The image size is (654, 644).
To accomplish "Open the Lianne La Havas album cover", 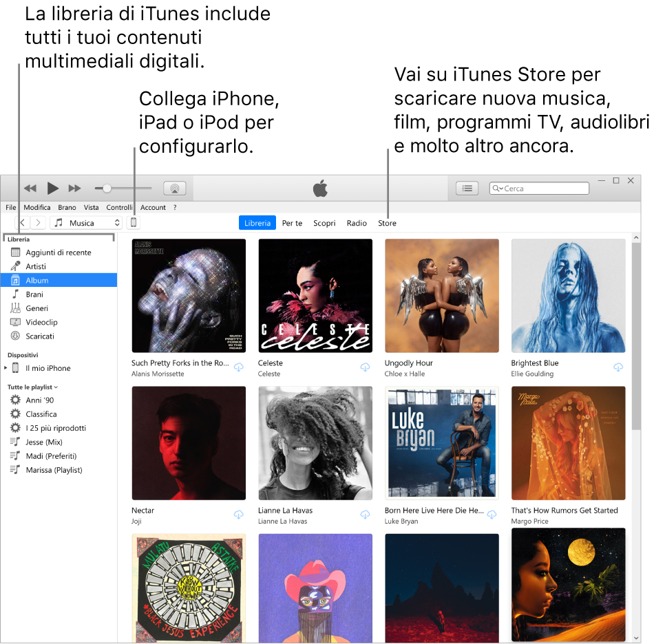I will tap(315, 443).
